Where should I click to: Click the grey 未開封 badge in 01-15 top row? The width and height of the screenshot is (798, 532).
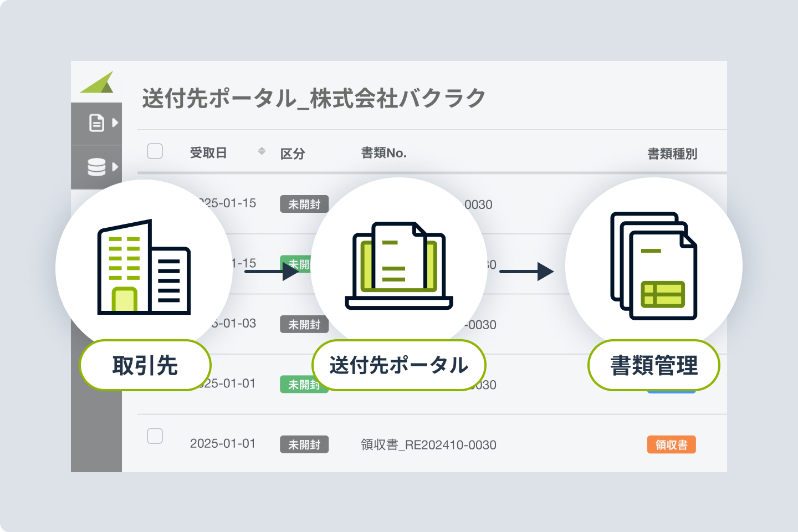pyautogui.click(x=304, y=204)
